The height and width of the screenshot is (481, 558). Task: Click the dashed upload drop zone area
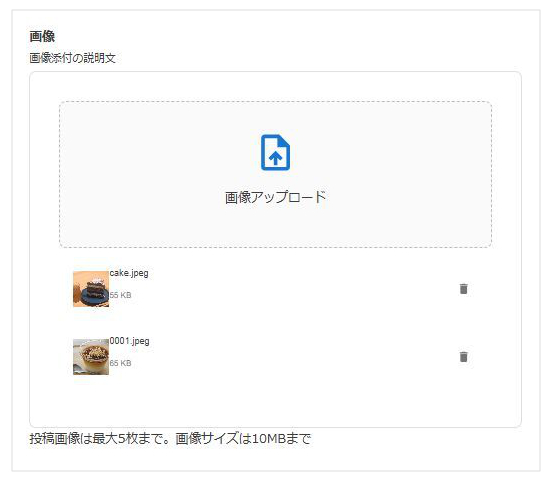click(x=275, y=174)
